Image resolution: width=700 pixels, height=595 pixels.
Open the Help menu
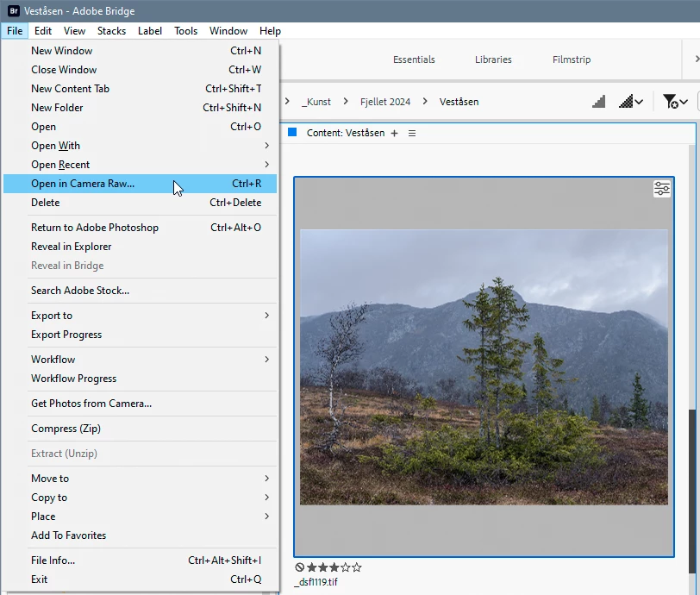click(270, 31)
